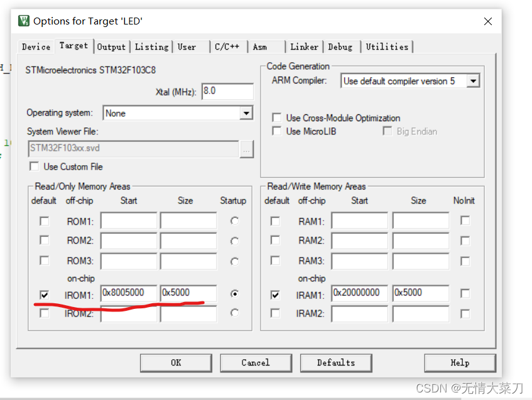Open Help for target options
Screen dimensions: 532x400
click(x=460, y=363)
